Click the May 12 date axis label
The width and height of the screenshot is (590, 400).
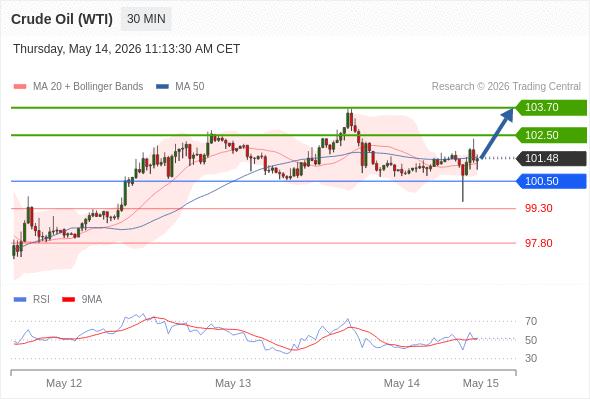(64, 383)
